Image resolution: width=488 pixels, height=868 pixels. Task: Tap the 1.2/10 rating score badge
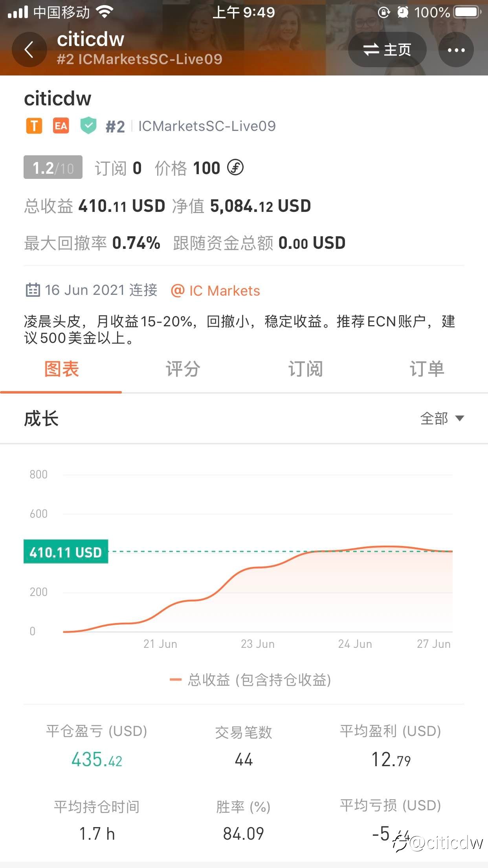[x=53, y=167]
